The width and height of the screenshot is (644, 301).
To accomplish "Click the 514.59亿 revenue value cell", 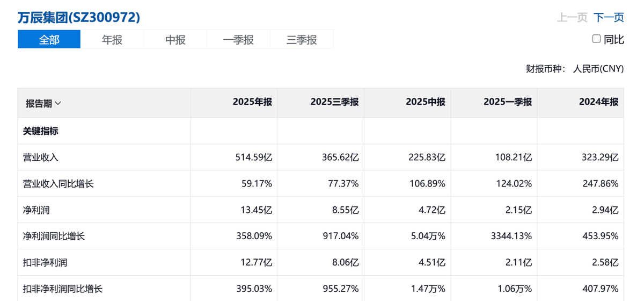I will pos(254,157).
